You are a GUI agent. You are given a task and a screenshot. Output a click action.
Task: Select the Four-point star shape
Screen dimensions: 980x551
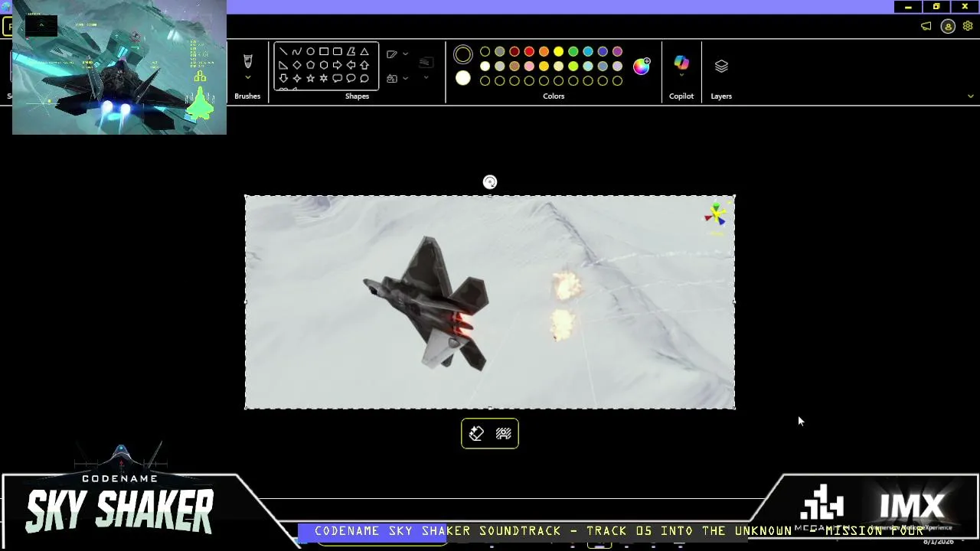[297, 78]
